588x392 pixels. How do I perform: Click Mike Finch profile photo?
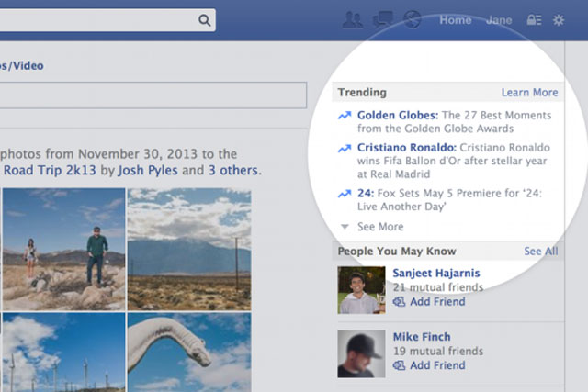coord(361,353)
